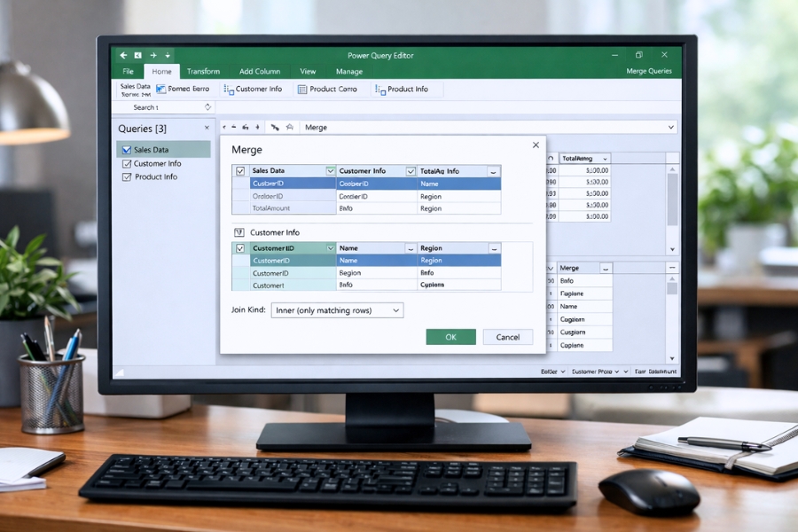Image resolution: width=798 pixels, height=532 pixels.
Task: Switch to the Transform tab
Action: 203,71
